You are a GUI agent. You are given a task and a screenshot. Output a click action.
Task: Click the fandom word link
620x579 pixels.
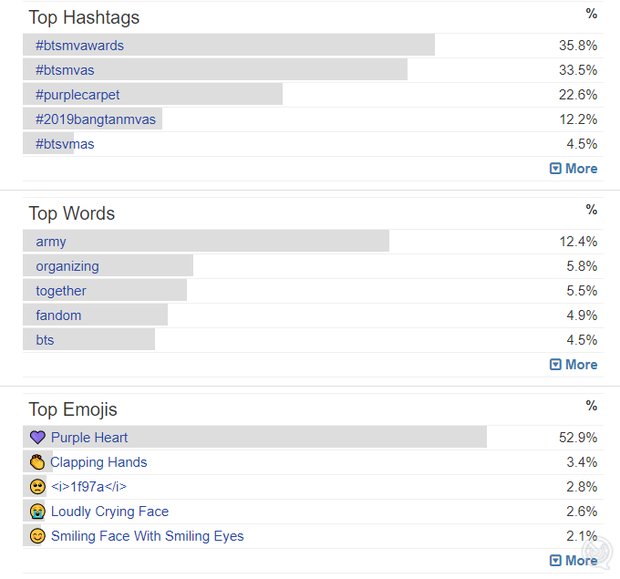tap(59, 315)
